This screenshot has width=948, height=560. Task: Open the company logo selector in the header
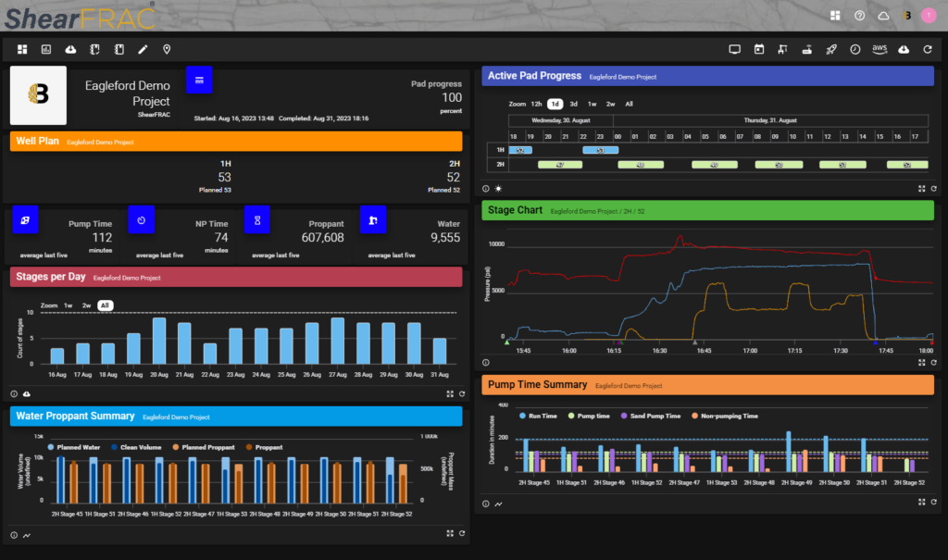[x=906, y=16]
